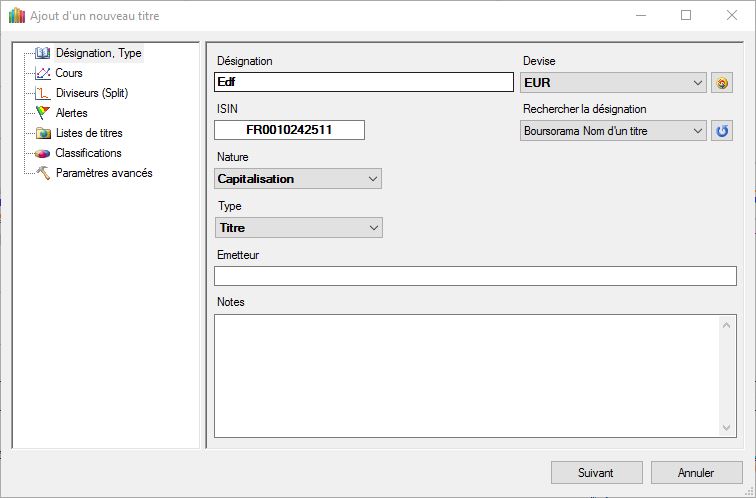Click the Listes de titres icon
This screenshot has width=756, height=498.
click(x=42, y=133)
